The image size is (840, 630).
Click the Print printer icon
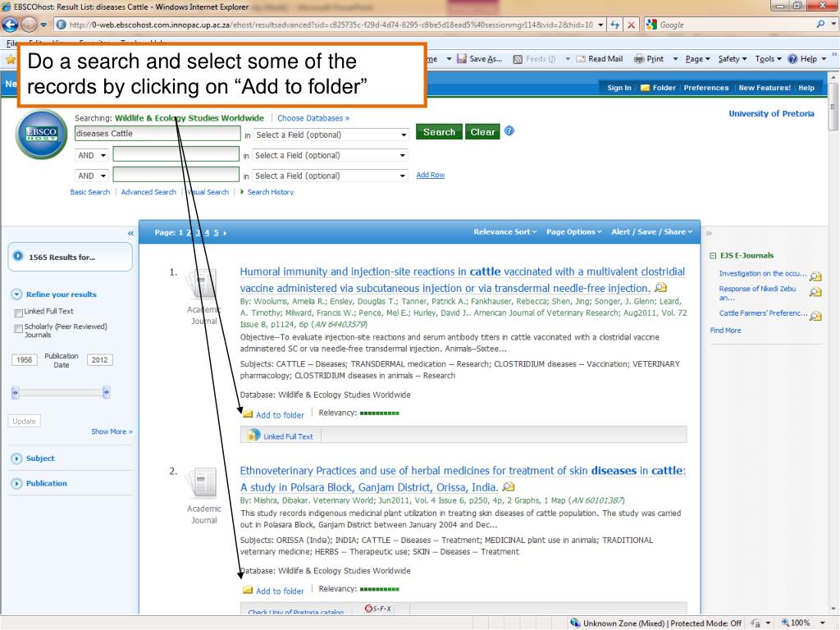pyautogui.click(x=639, y=59)
